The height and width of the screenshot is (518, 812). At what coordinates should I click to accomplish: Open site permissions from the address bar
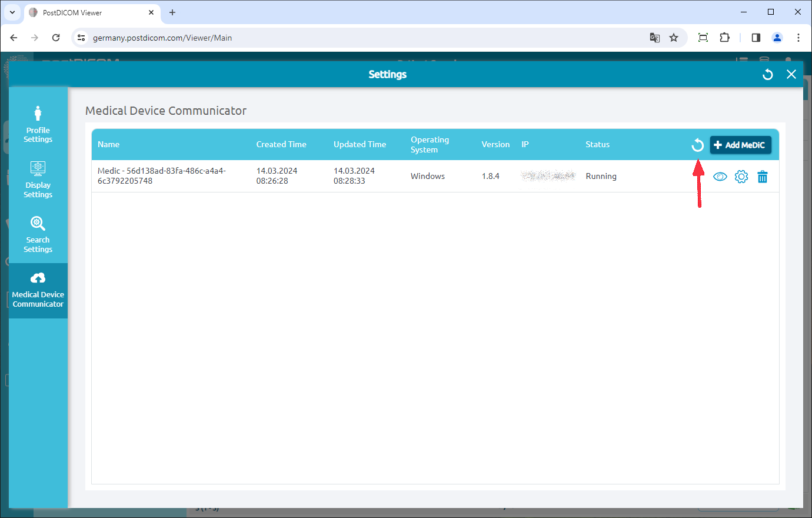tap(79, 37)
